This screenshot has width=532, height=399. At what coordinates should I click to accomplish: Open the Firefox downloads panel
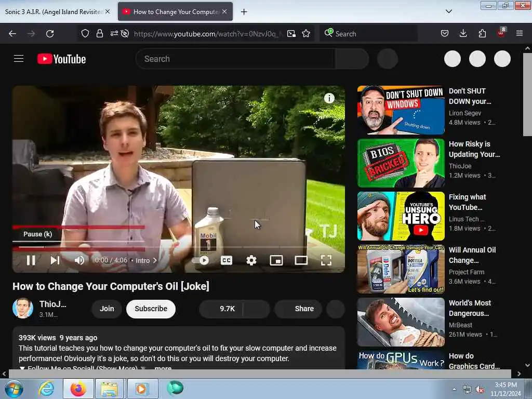(463, 34)
